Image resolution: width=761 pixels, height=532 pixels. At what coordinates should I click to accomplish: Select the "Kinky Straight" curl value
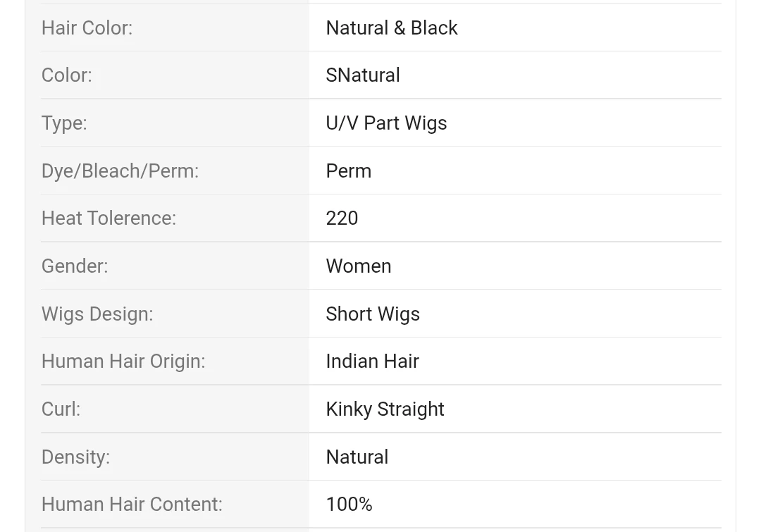(x=385, y=409)
